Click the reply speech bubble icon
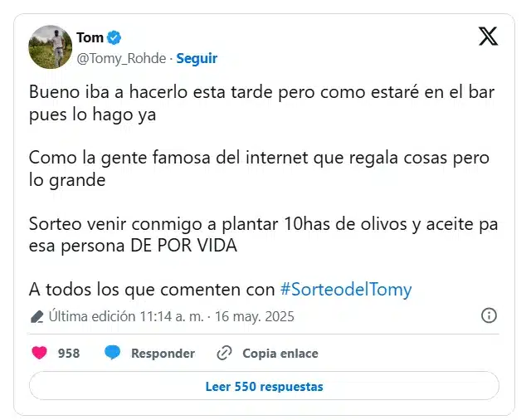Image resolution: width=531 pixels, height=420 pixels. point(112,353)
